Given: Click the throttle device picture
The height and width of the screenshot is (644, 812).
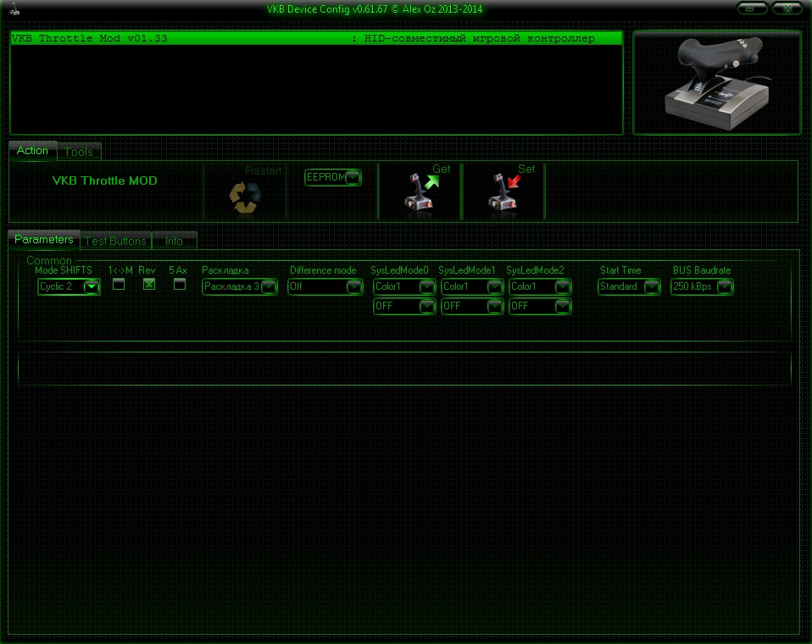Looking at the screenshot, I should click(x=717, y=83).
